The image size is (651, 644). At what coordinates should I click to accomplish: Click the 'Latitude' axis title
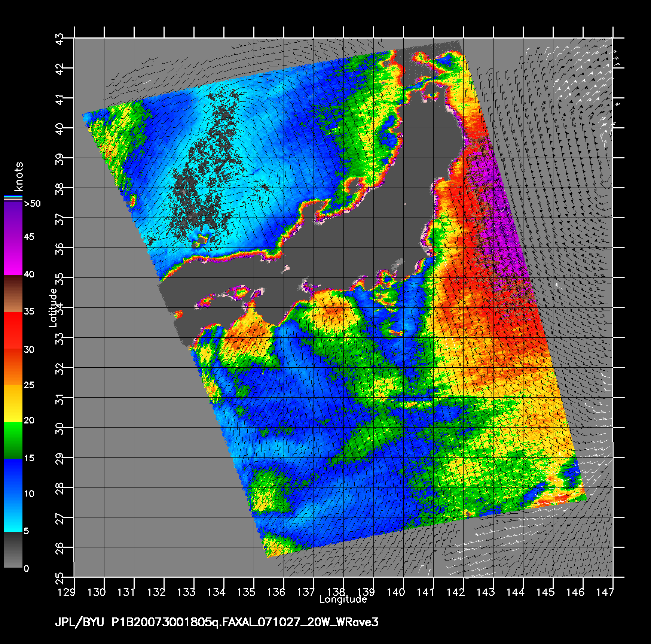53,308
